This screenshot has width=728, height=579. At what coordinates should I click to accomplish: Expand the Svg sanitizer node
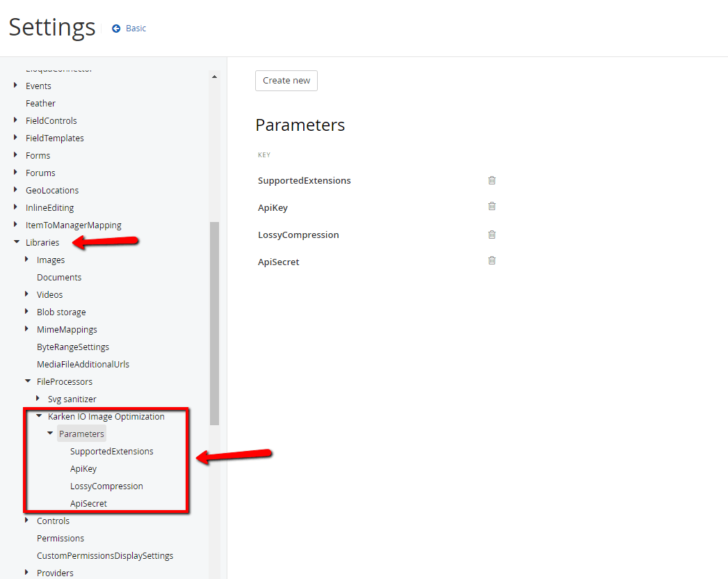point(38,399)
